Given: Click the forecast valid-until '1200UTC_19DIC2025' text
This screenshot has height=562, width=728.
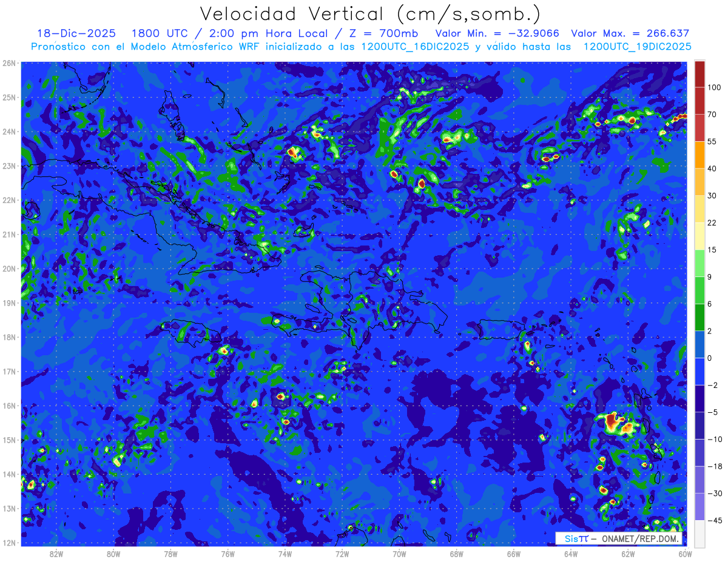Looking at the screenshot, I should [637, 47].
